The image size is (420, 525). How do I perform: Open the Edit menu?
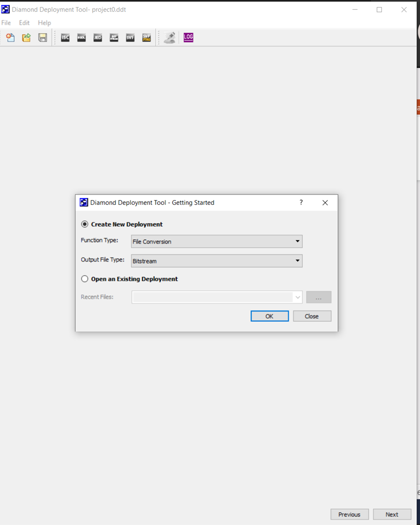[x=24, y=23]
